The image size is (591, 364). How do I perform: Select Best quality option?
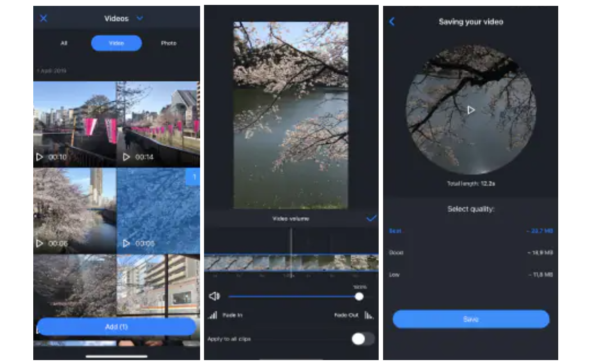tap(471, 231)
